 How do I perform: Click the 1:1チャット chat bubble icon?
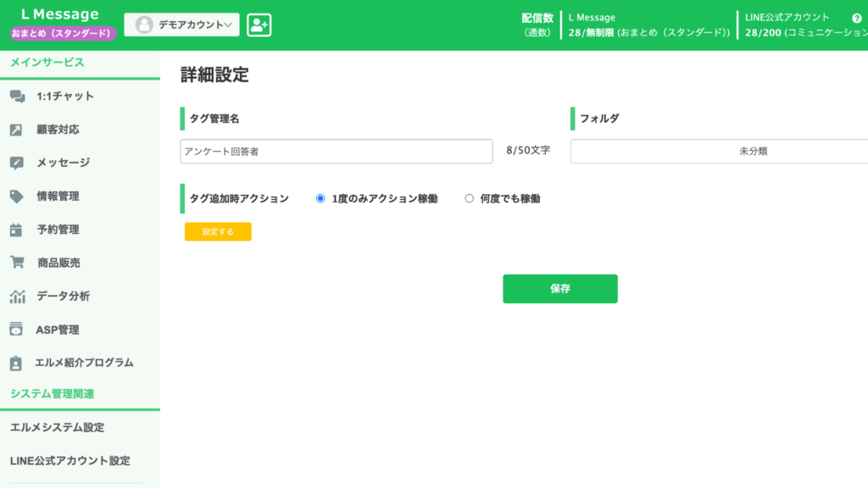point(17,97)
